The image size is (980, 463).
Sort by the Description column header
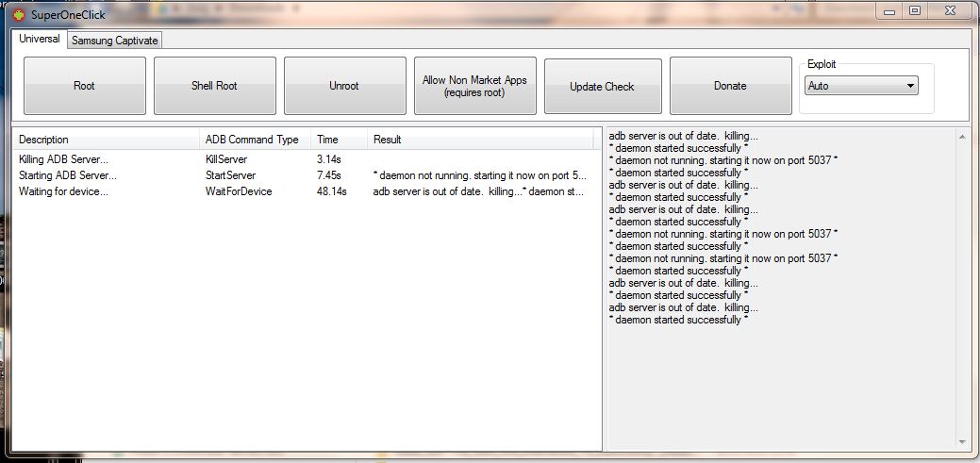click(105, 140)
